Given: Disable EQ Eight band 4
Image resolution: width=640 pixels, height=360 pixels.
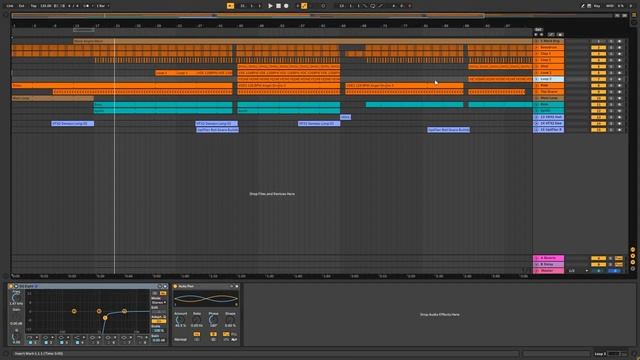Looking at the screenshot, I should [x=78, y=342].
